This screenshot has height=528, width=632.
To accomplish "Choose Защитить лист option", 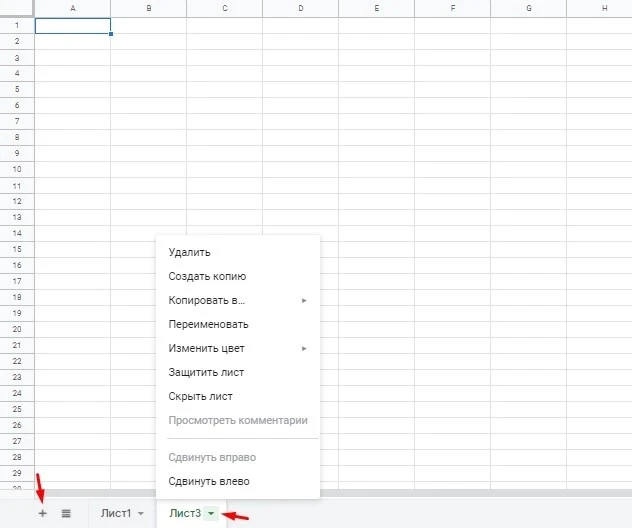I will click(206, 372).
